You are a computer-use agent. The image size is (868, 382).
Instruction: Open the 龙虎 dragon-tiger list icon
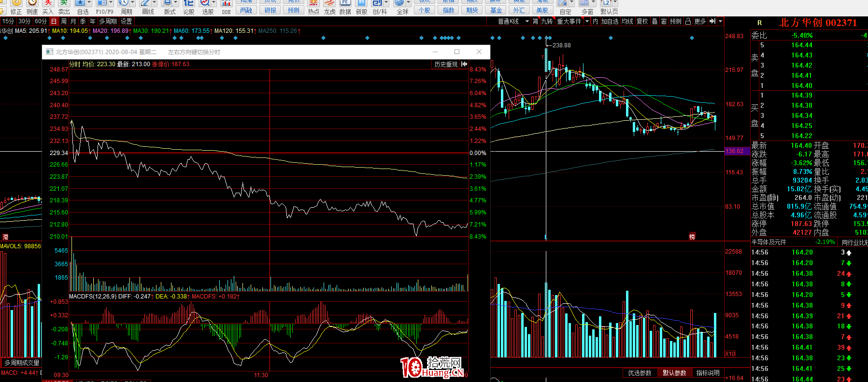pos(329,3)
